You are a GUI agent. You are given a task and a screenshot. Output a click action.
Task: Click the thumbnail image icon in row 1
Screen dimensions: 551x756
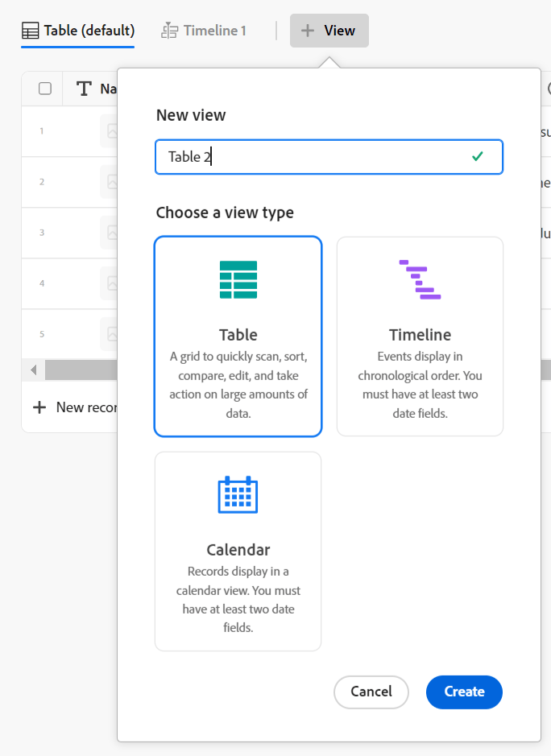[110, 131]
